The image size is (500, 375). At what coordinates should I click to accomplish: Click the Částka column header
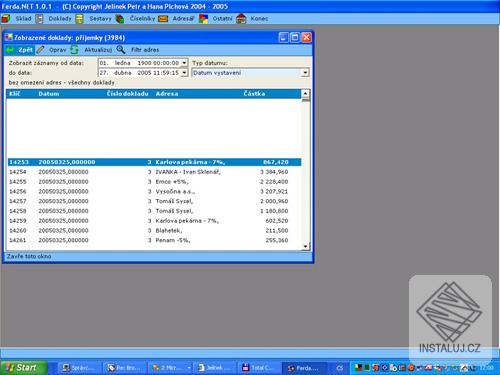(x=254, y=94)
